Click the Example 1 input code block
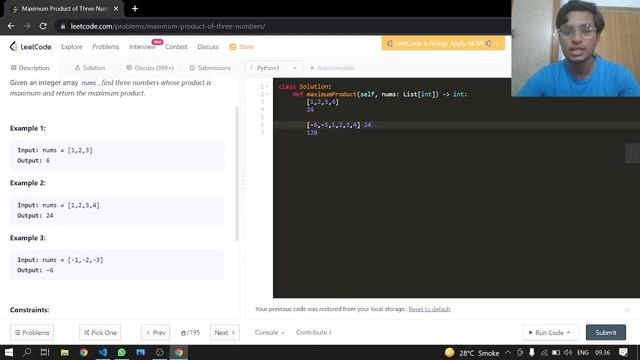The image size is (640, 360). coord(117,156)
